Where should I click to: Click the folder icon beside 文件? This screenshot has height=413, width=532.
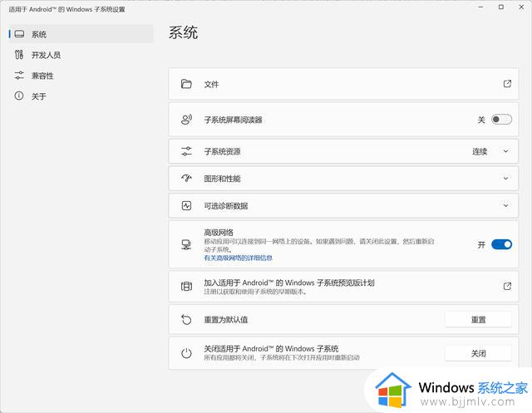[x=186, y=84]
